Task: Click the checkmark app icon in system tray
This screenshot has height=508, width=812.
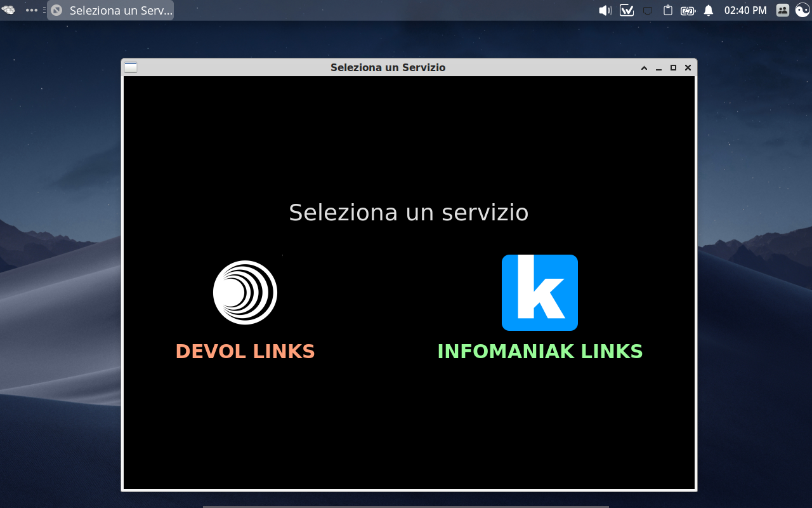Action: [x=627, y=10]
